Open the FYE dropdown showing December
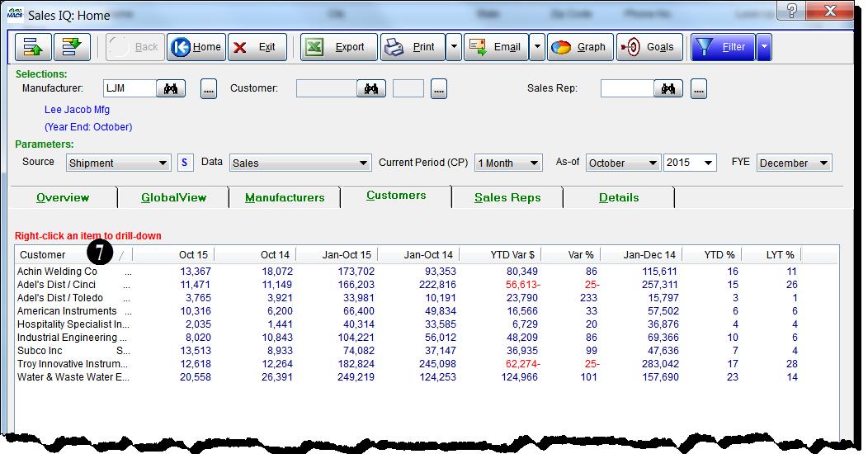868x454 pixels. (x=795, y=163)
